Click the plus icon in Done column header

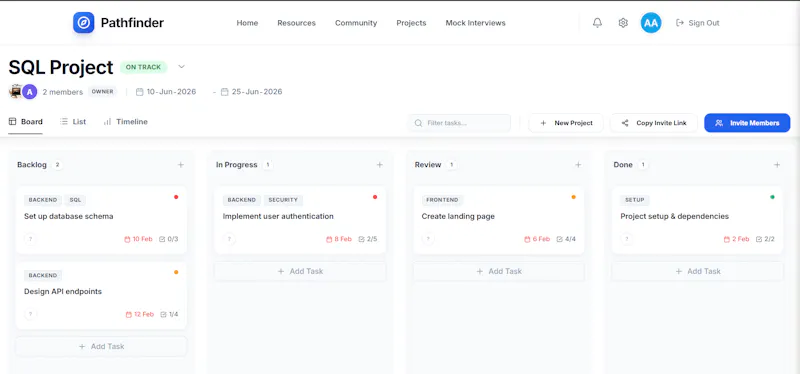pos(777,165)
